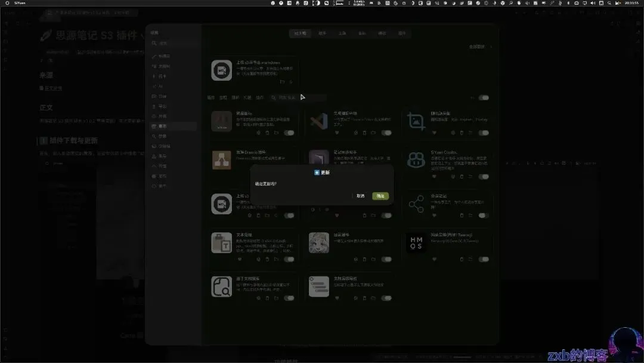This screenshot has width=644, height=363.
Task: Open folder icon of document-hierarchy plugin
Action: [373, 298]
